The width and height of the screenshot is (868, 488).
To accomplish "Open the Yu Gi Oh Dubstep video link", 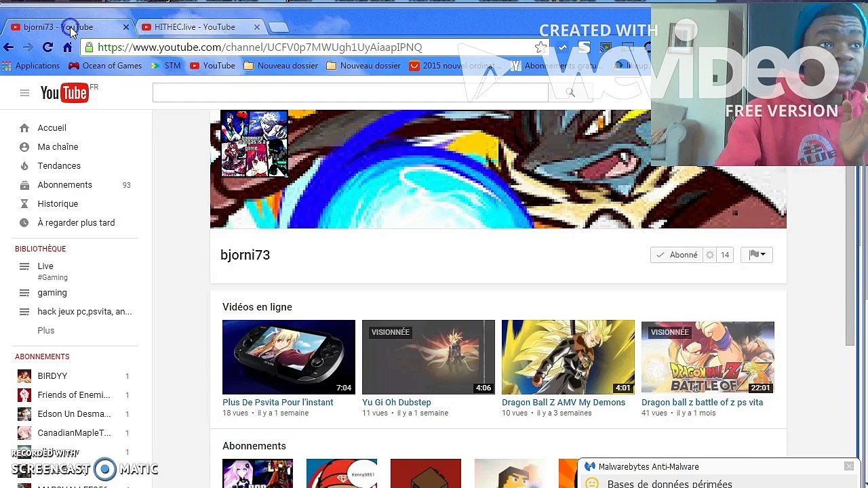I will [397, 402].
